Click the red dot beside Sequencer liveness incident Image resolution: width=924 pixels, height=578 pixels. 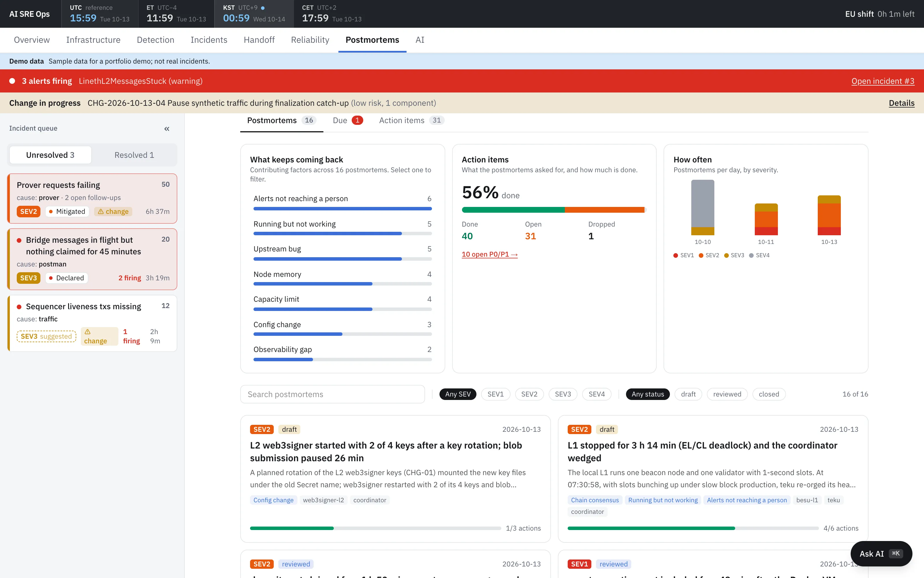19,307
